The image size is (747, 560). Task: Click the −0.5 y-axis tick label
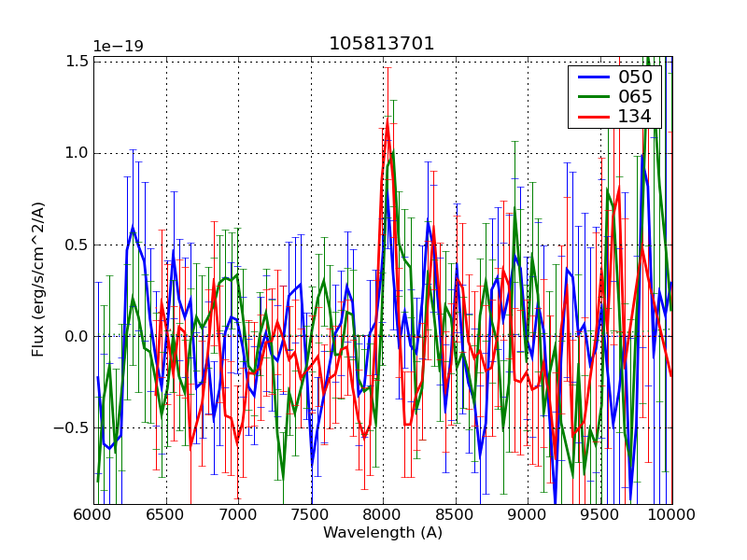(x=74, y=427)
